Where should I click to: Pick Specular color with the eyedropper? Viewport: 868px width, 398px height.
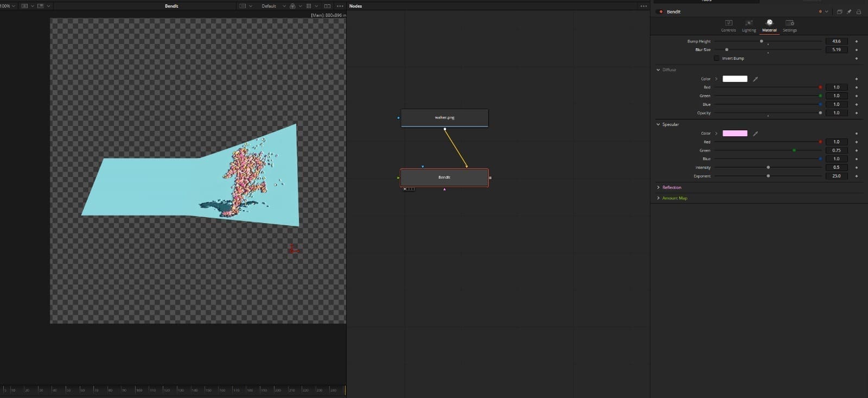tap(755, 133)
